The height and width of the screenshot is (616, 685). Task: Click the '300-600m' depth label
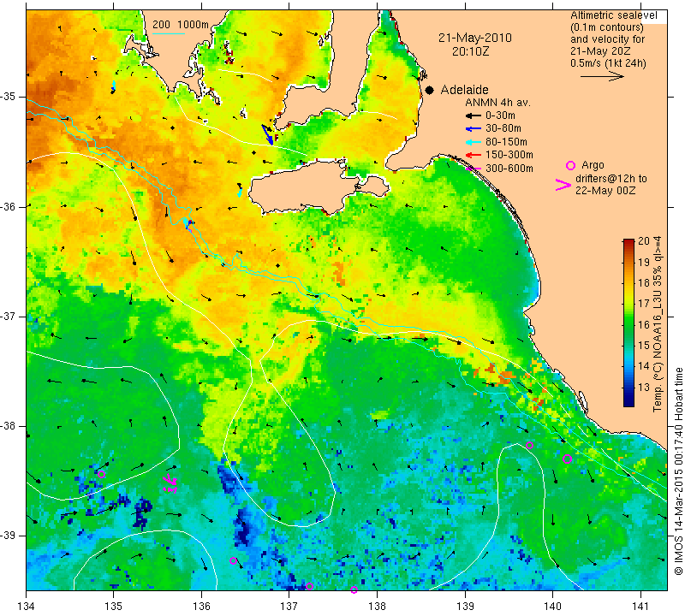coord(509,169)
